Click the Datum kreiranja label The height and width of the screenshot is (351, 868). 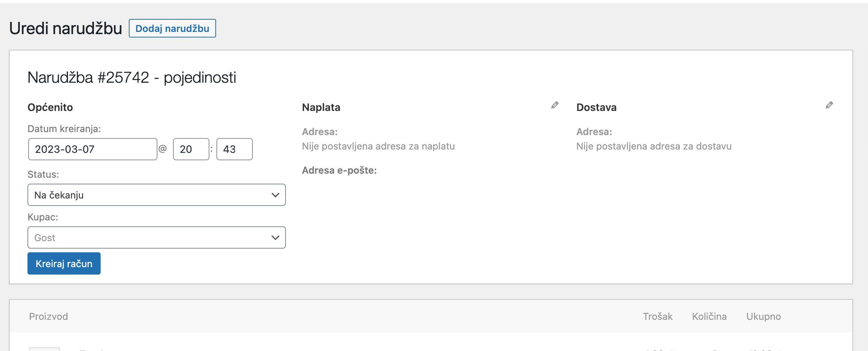[64, 129]
